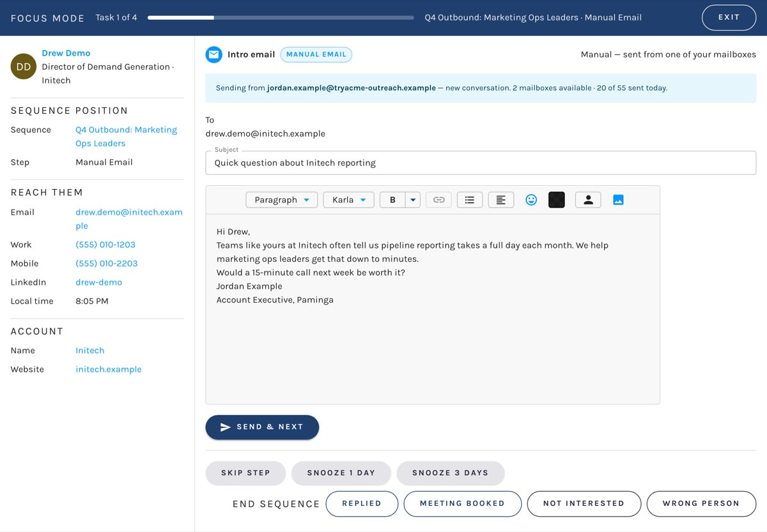End sequence as Replied

(x=362, y=504)
